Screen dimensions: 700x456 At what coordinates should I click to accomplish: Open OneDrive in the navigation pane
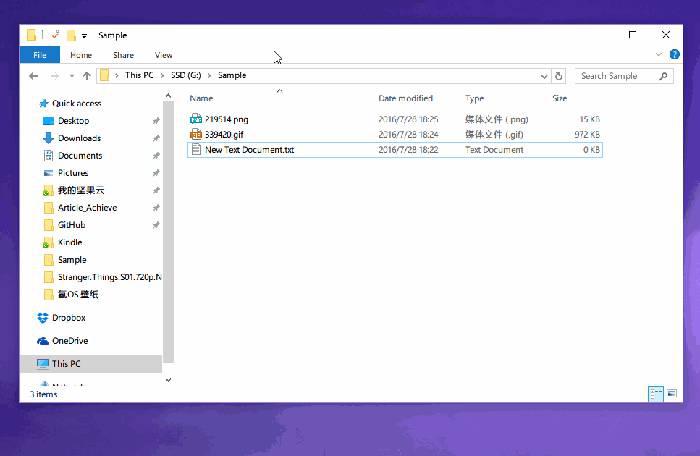click(70, 341)
